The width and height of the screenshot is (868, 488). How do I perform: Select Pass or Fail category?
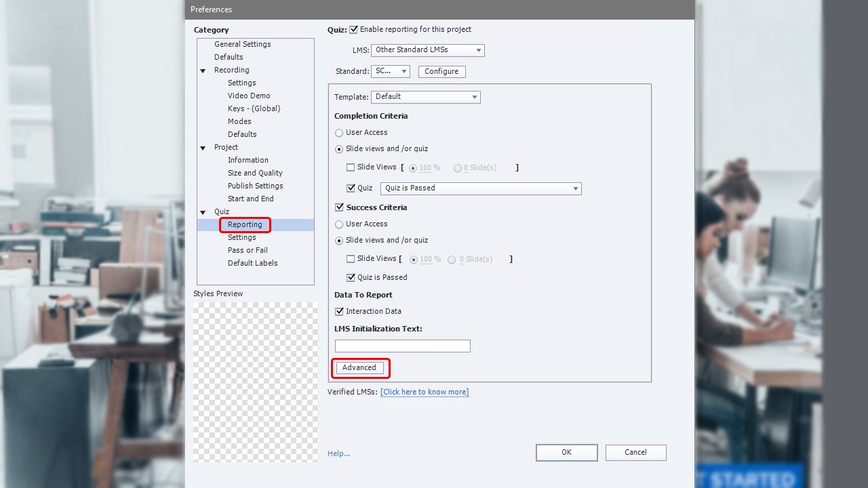248,250
